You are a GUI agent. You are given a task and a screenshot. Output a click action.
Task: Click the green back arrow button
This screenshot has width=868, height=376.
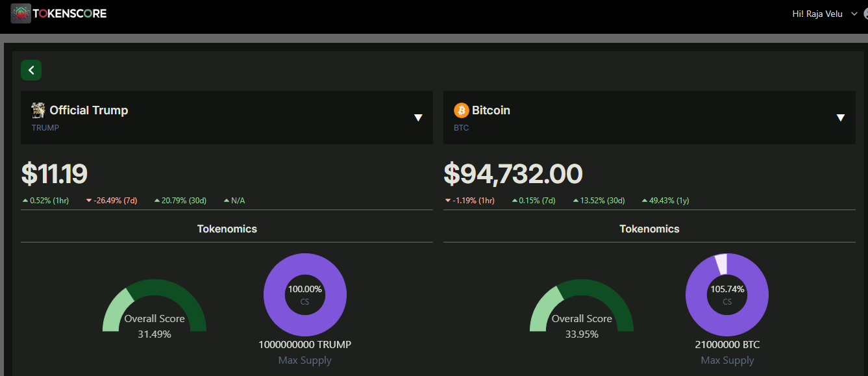[31, 70]
